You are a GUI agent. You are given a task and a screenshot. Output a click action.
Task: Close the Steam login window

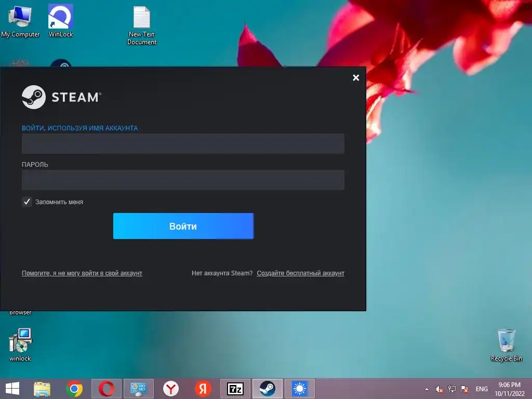[356, 78]
